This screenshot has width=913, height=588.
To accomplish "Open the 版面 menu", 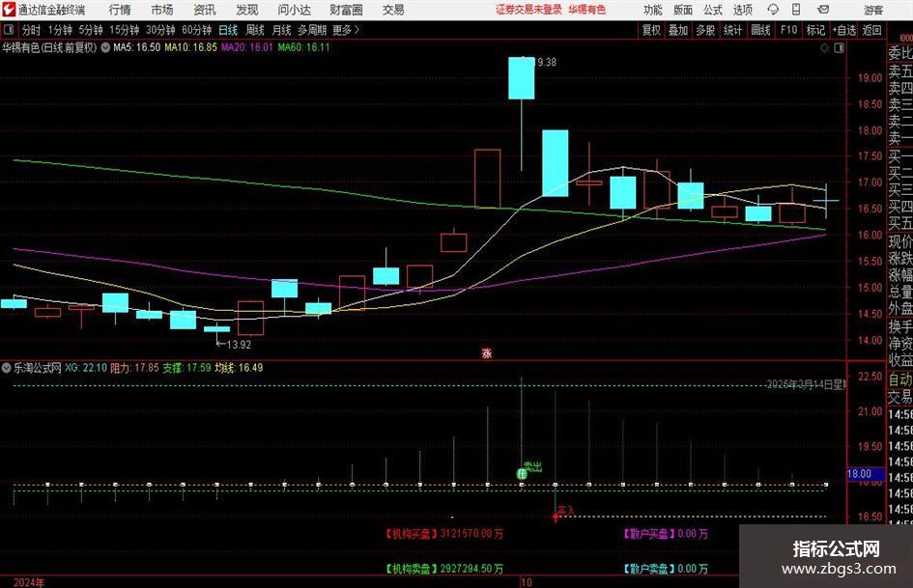I will (682, 10).
